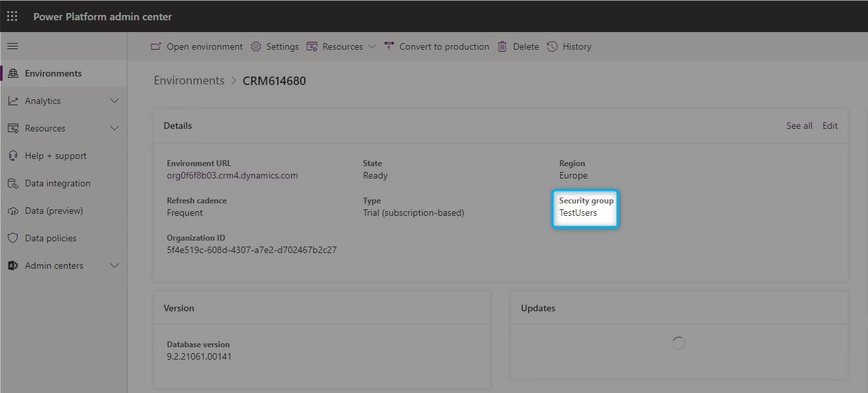Click the loading spinner in Updates card

679,343
